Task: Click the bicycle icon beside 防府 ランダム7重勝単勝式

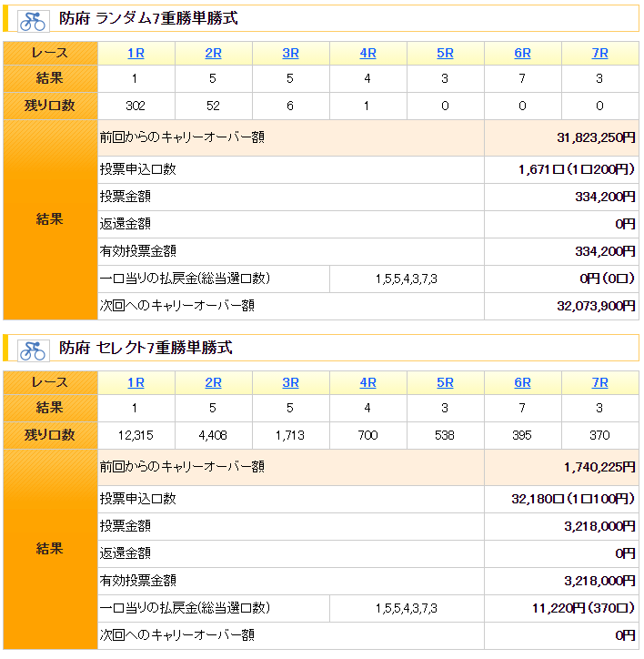Action: coord(33,21)
